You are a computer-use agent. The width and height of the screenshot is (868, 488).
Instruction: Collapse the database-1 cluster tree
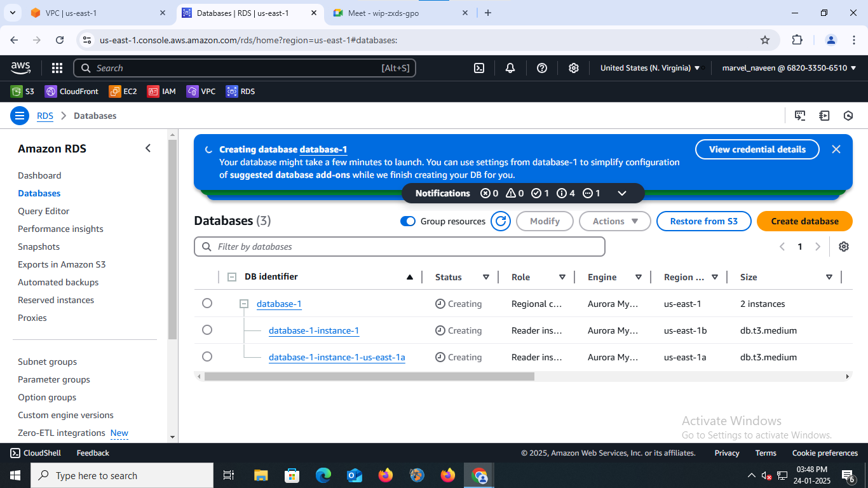pos(243,304)
